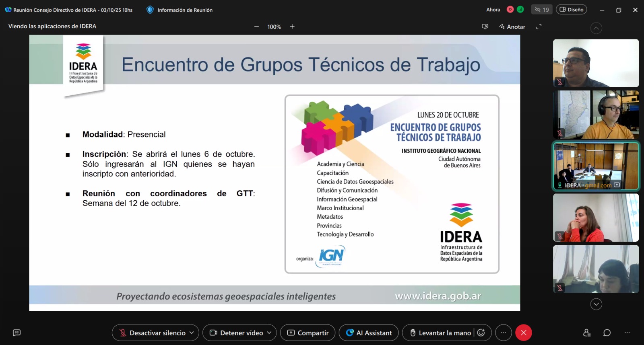This screenshot has width=644, height=345.
Task: Click the reactions emoji icon
Action: (x=481, y=333)
